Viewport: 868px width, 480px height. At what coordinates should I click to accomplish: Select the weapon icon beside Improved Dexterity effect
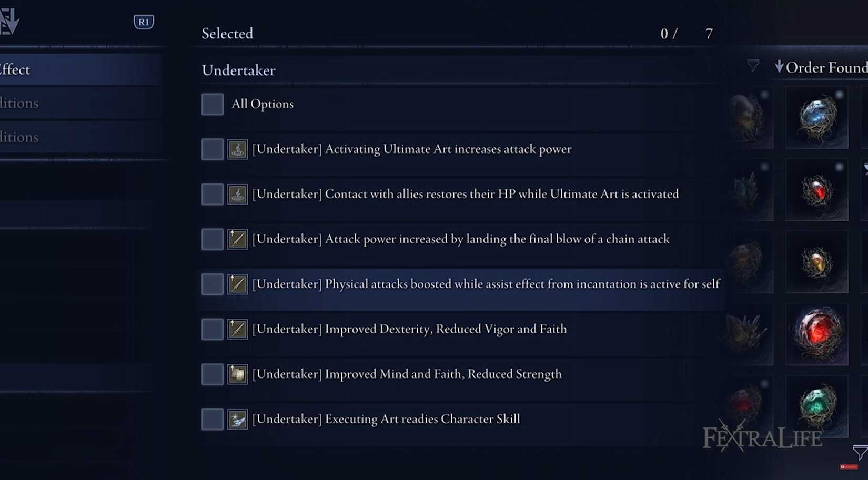click(x=237, y=329)
